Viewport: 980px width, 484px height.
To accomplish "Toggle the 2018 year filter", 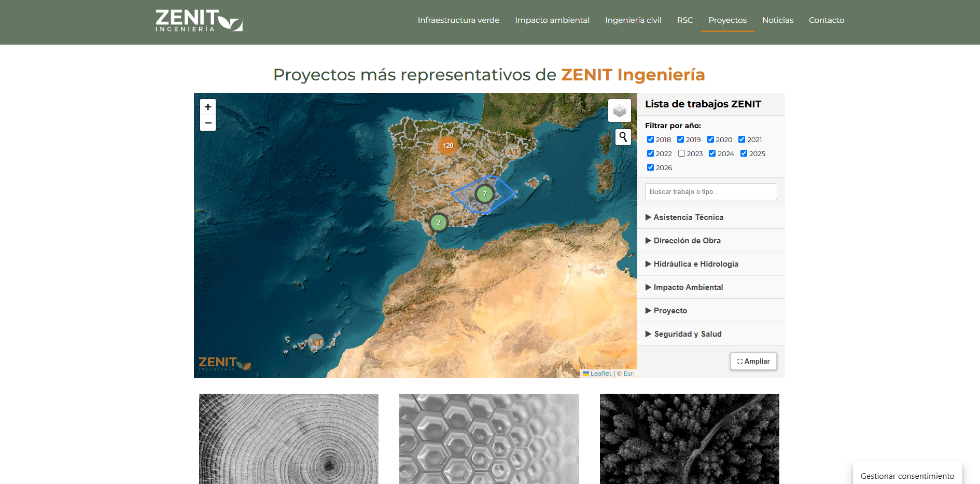I will click(650, 140).
